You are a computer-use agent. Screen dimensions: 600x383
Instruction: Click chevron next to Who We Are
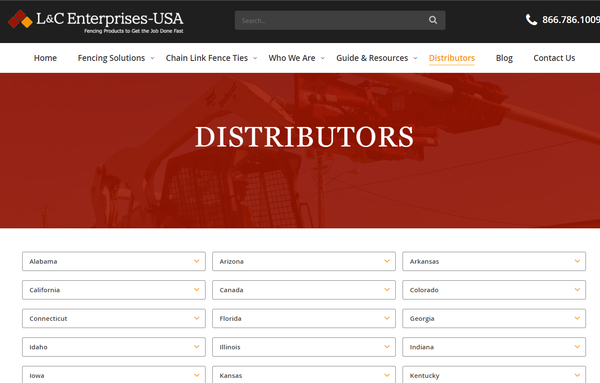323,58
